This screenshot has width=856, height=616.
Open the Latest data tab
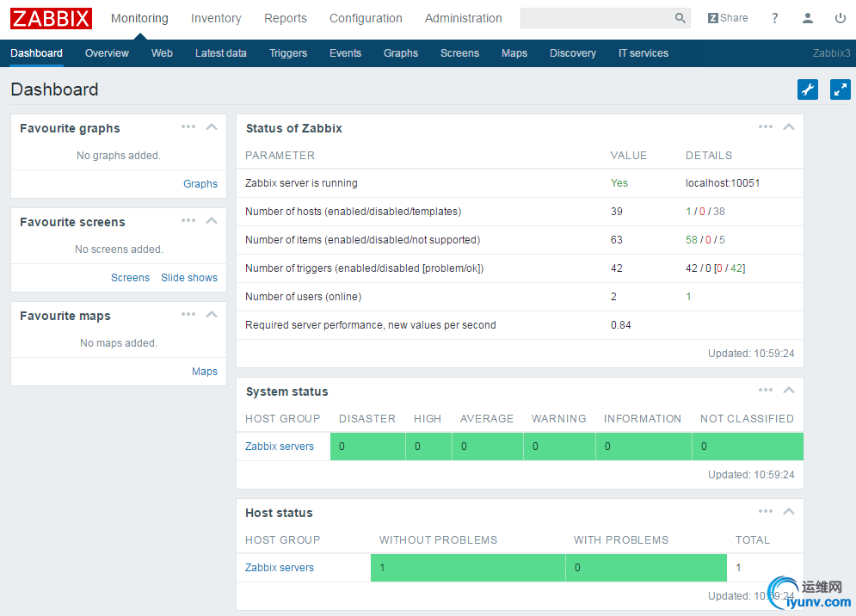[220, 53]
